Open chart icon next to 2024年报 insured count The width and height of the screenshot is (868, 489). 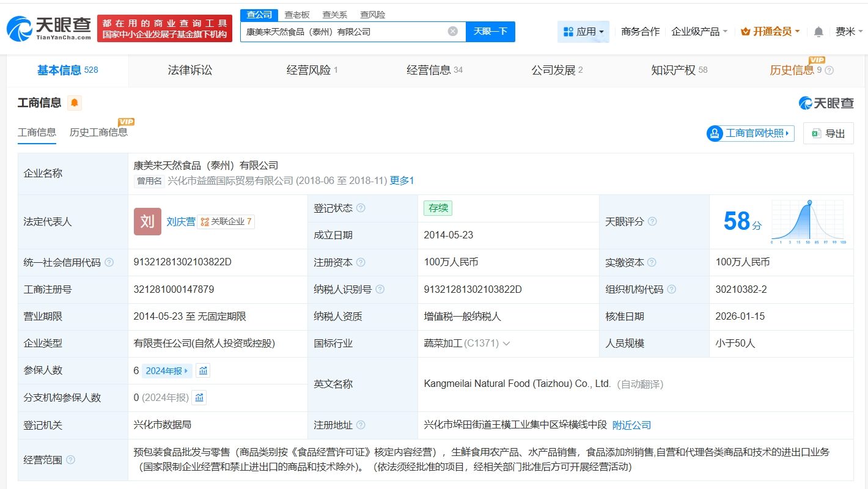tap(203, 370)
